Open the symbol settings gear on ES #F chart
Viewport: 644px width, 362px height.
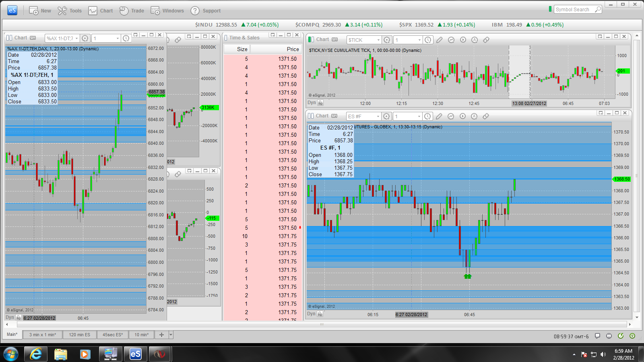386,116
